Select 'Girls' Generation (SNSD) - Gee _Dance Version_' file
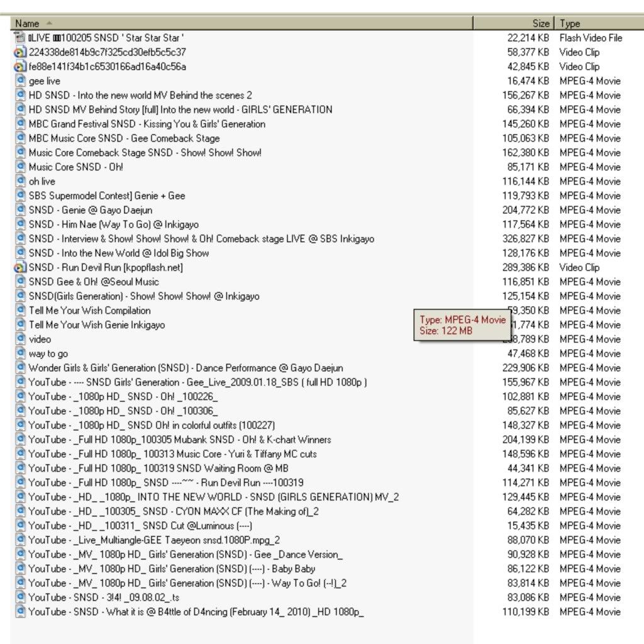644x644 pixels. pyautogui.click(x=186, y=555)
